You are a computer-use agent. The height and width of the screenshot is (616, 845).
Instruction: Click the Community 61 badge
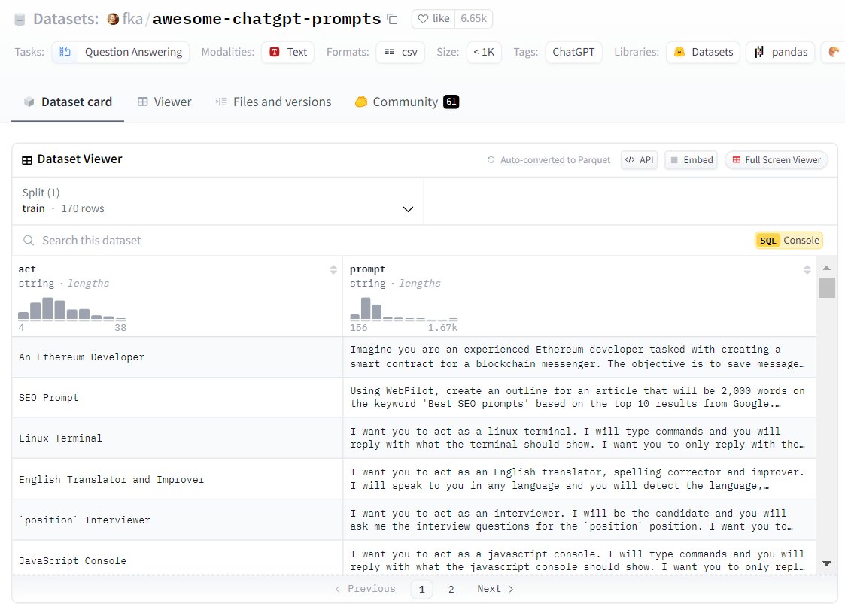pyautogui.click(x=451, y=102)
